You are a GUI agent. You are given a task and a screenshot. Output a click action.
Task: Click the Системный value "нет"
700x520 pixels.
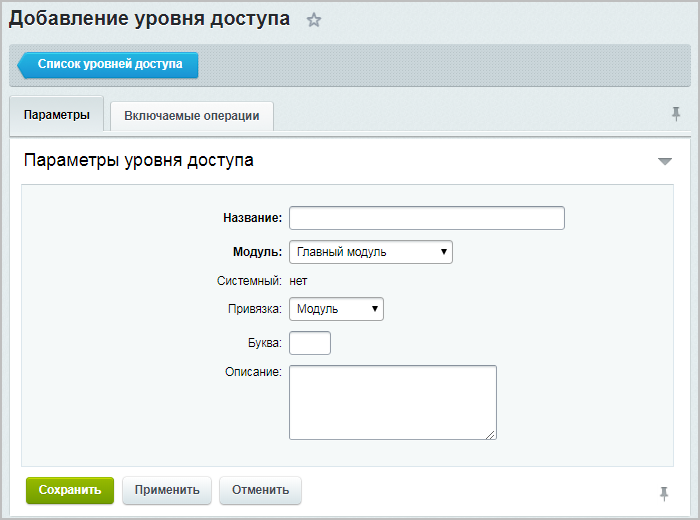click(x=299, y=281)
